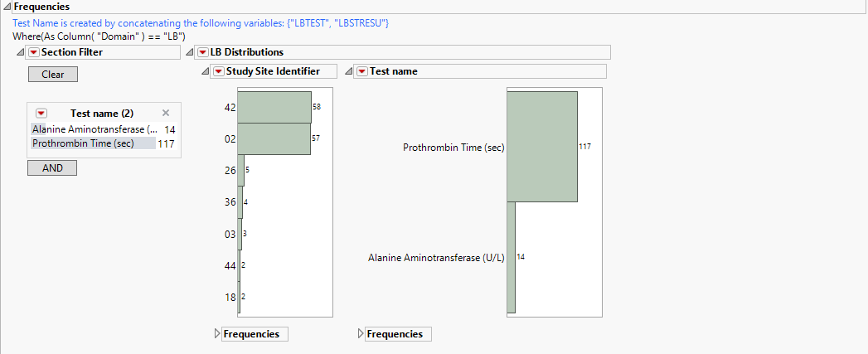This screenshot has height=354, width=868.
Task: Remove the Test name filter with X
Action: [166, 113]
